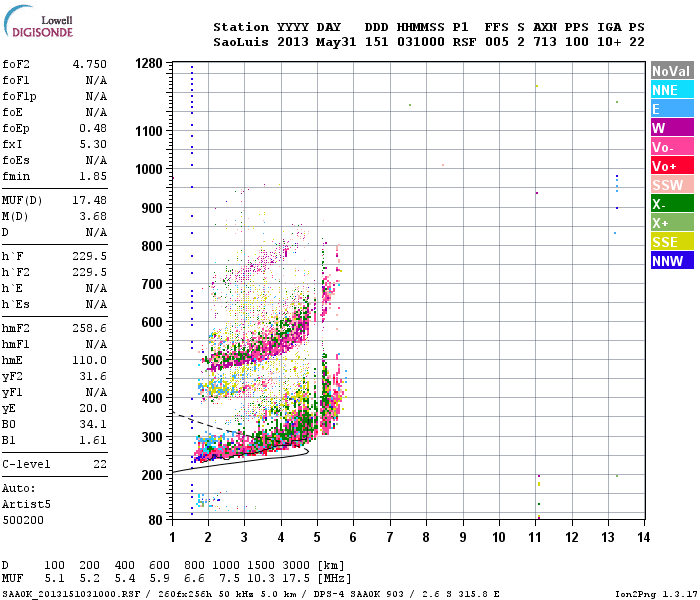Select the NNW blue legend swatch

[672, 261]
